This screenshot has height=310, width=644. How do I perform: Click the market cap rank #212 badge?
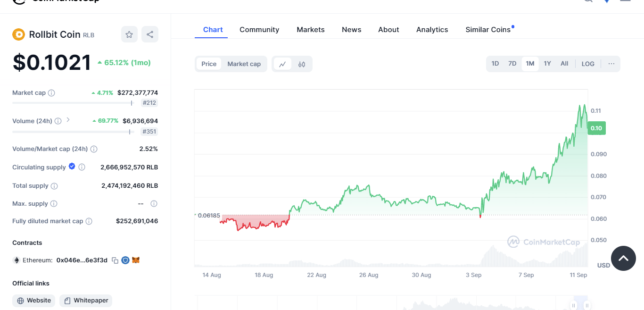click(149, 103)
